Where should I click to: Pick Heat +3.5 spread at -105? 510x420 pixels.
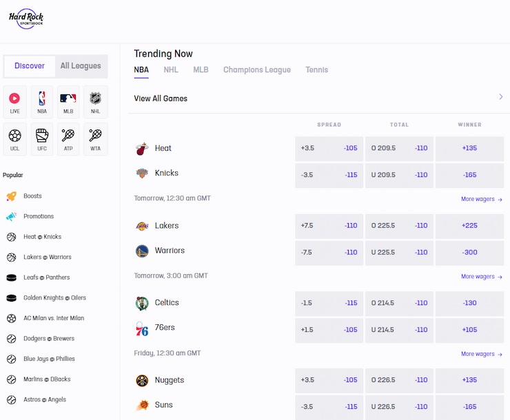click(x=329, y=149)
